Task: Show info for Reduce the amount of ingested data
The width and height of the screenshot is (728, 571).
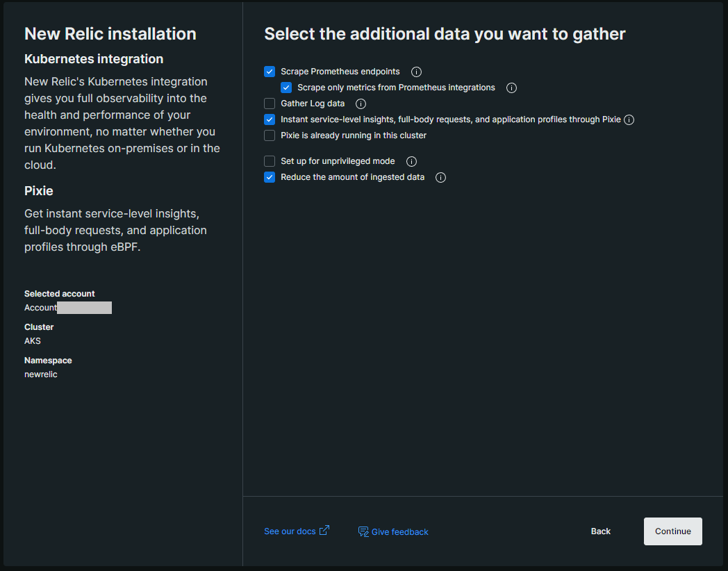Action: [x=440, y=178]
